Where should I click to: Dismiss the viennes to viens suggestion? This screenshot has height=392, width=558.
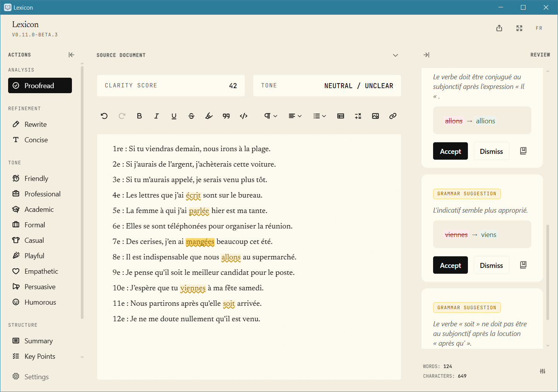[x=491, y=265]
